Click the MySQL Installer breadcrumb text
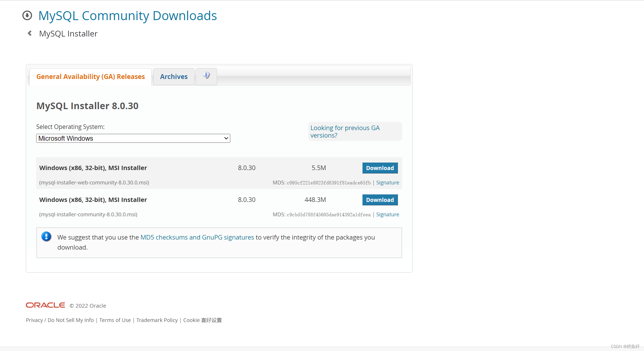Viewport: 644px width, 351px height. pos(68,34)
